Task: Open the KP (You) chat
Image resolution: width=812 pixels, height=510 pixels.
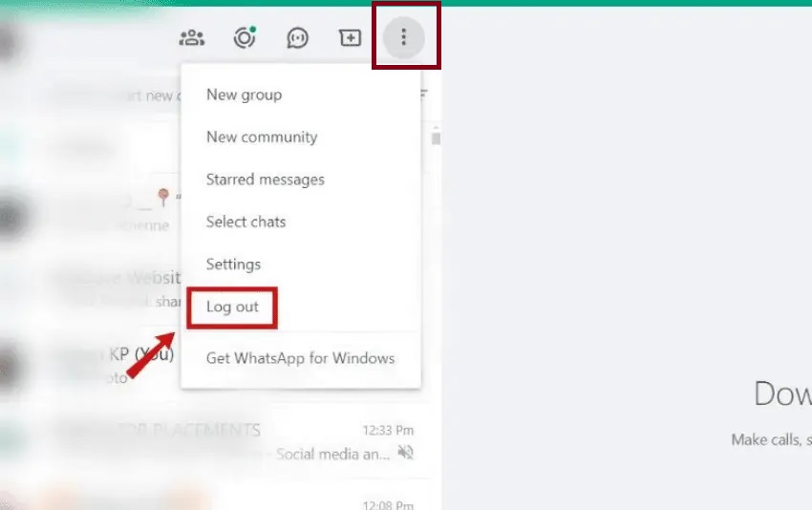Action: pos(91,365)
